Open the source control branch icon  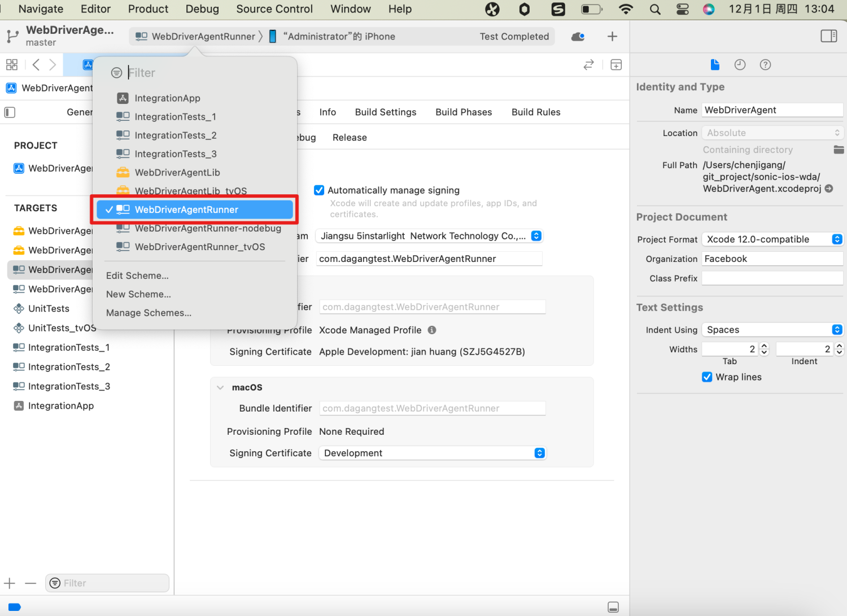[12, 37]
